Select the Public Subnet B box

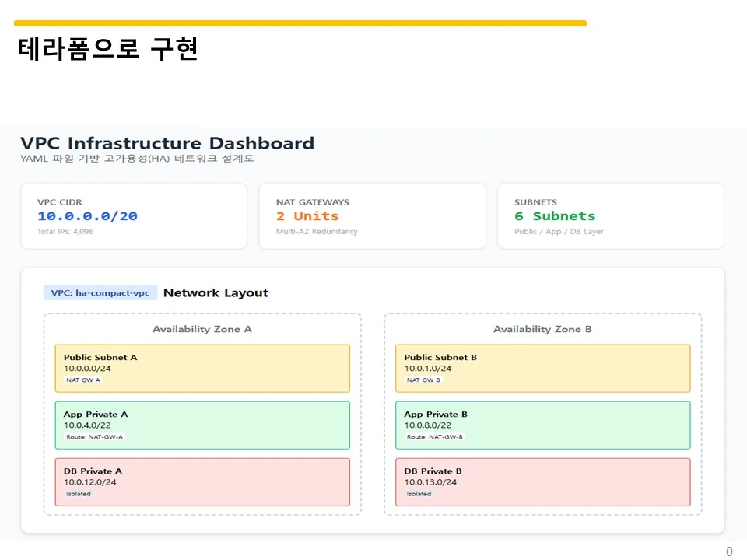[542, 369]
